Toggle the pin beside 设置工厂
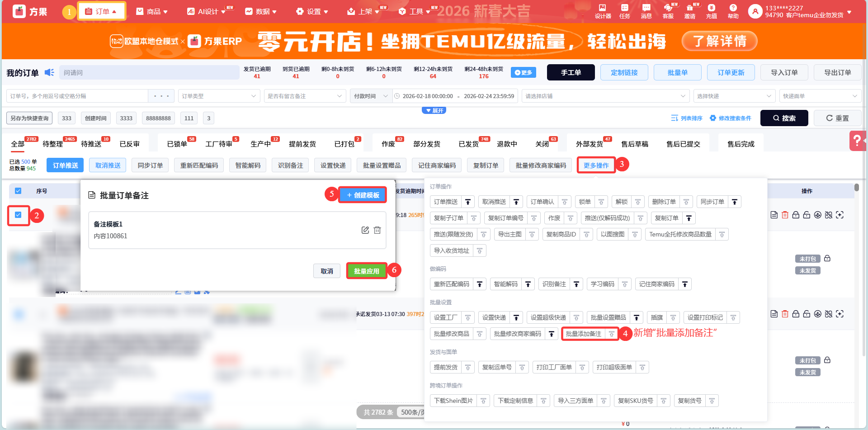Viewport: 868px width, 430px height. pyautogui.click(x=468, y=317)
